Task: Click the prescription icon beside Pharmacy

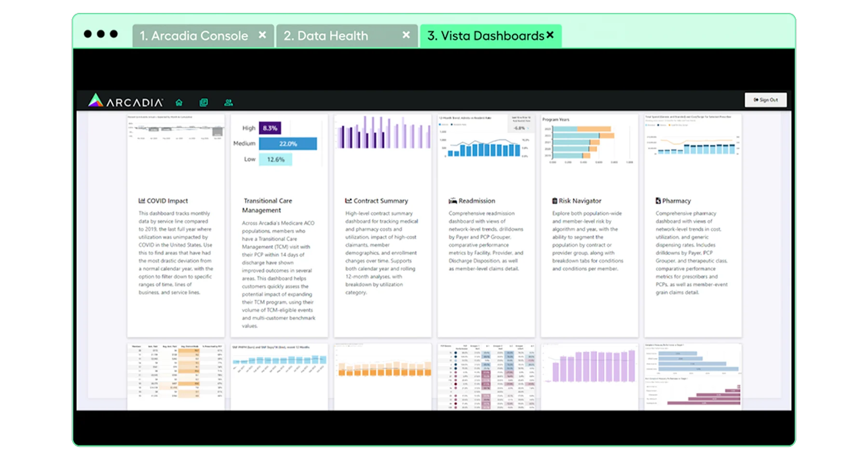Action: pos(658,201)
